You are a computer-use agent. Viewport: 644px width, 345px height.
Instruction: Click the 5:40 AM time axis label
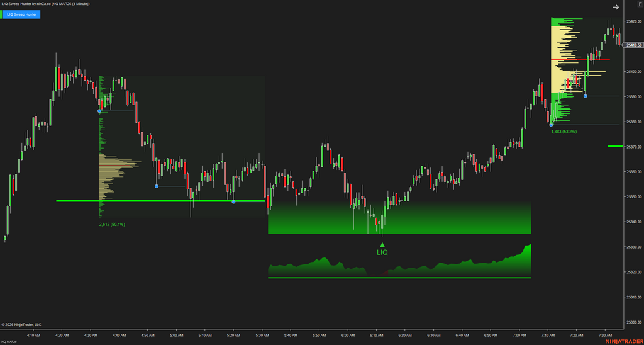[x=291, y=335]
